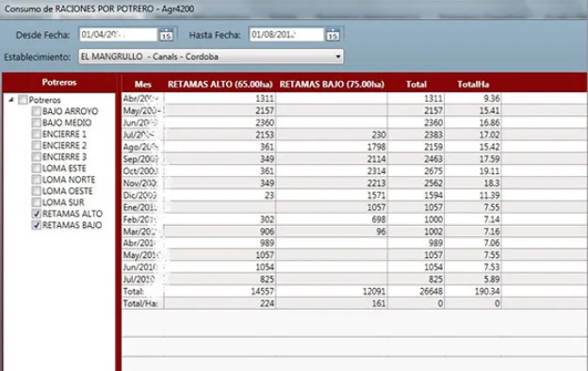Click the Potreros panel header
The image size is (588, 371).
(x=59, y=83)
